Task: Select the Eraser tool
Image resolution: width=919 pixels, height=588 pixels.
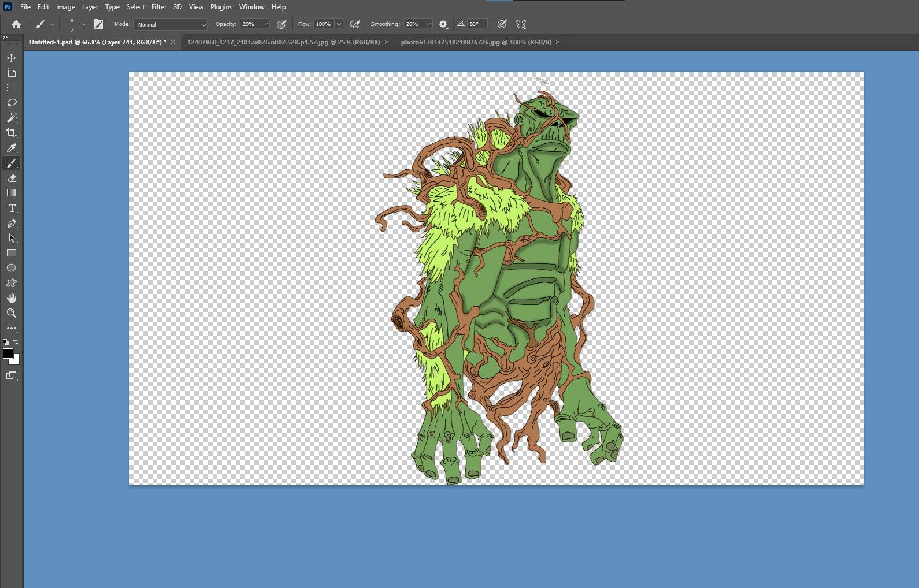Action: 11,178
